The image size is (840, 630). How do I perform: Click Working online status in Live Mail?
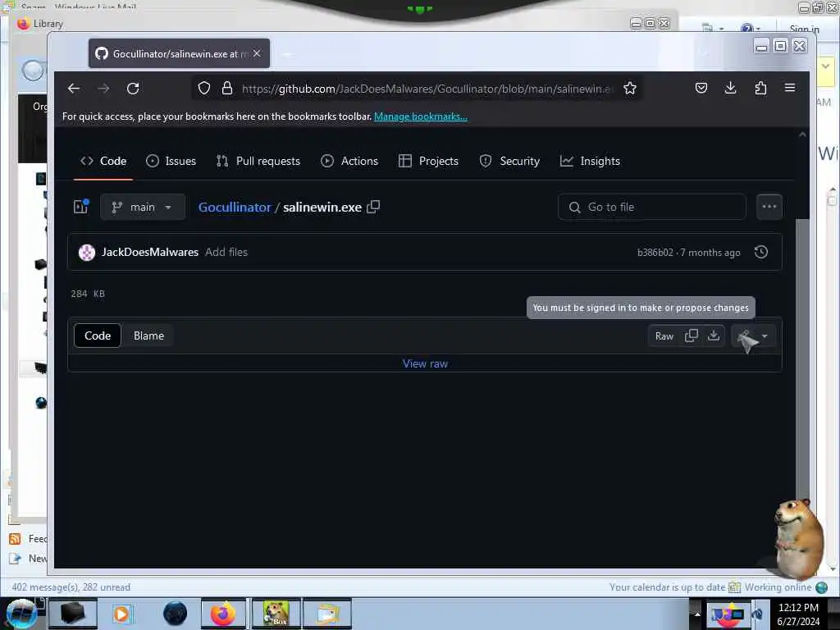click(778, 587)
